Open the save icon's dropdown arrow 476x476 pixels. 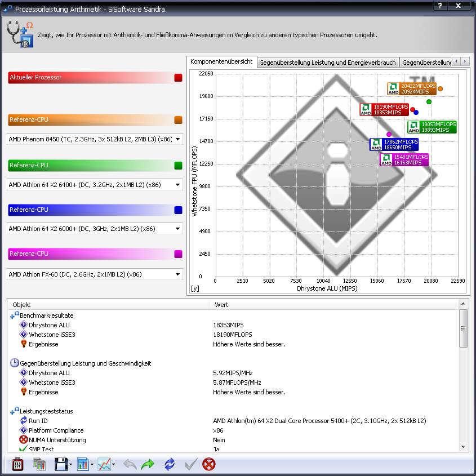[x=71, y=465]
